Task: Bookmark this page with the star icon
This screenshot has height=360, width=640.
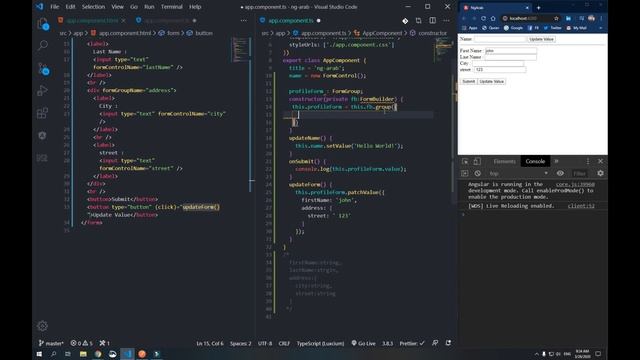Action: tap(556, 18)
